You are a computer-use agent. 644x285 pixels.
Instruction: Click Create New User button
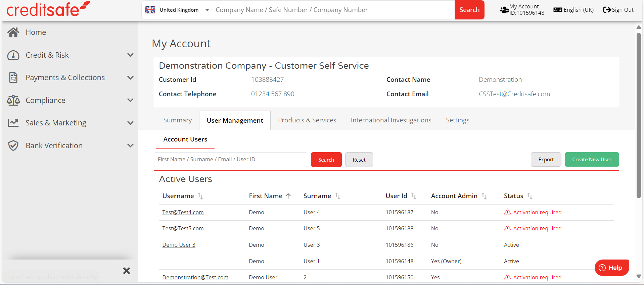click(592, 160)
